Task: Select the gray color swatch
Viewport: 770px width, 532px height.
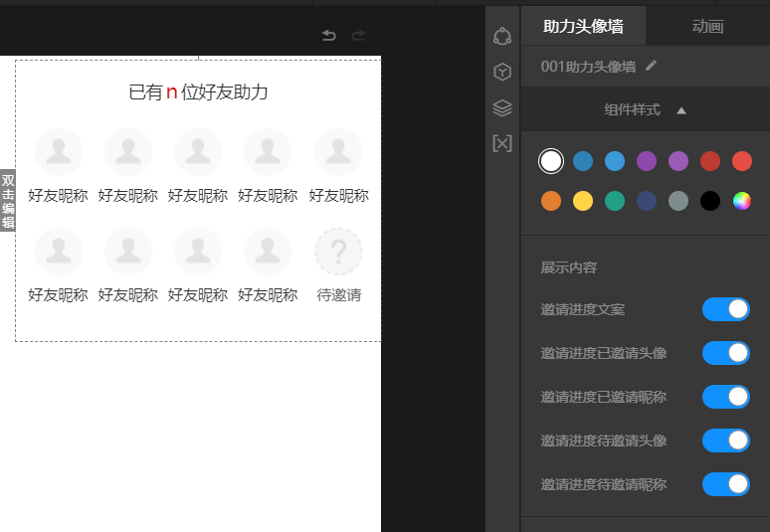Action: (678, 201)
